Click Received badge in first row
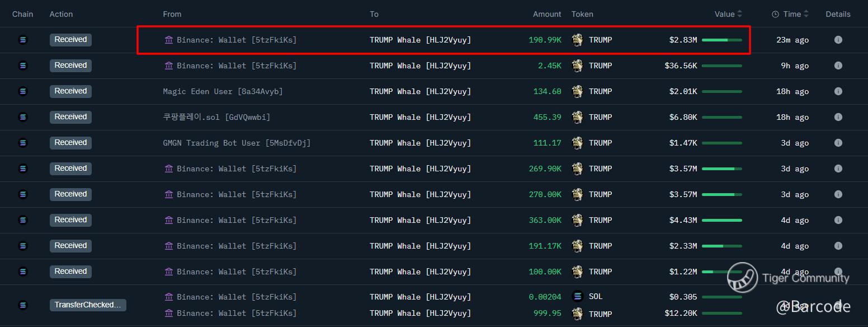Image resolution: width=868 pixels, height=327 pixels. 70,40
